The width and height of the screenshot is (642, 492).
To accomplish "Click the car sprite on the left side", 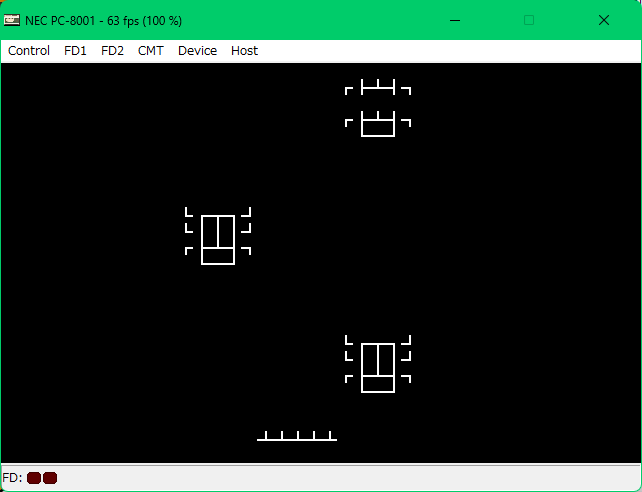I will 218,238.
